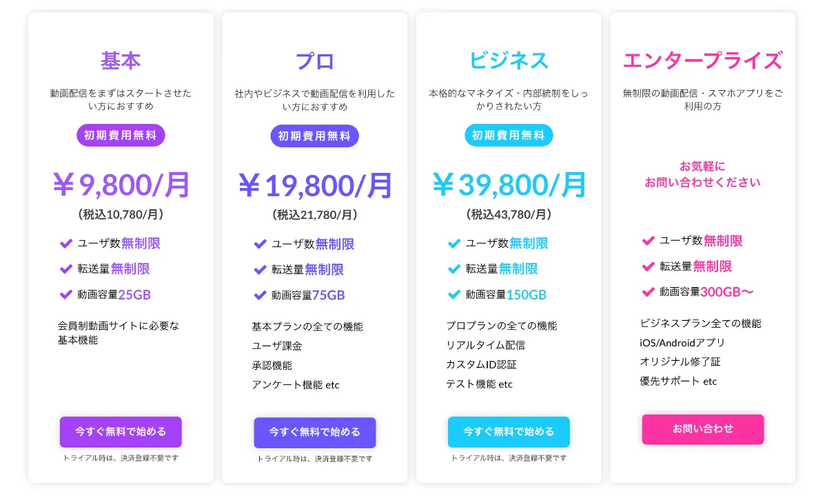Click the checkmark icon beside 基本 plan ユーザ数
Image resolution: width=827 pixels, height=504 pixels.
[66, 243]
